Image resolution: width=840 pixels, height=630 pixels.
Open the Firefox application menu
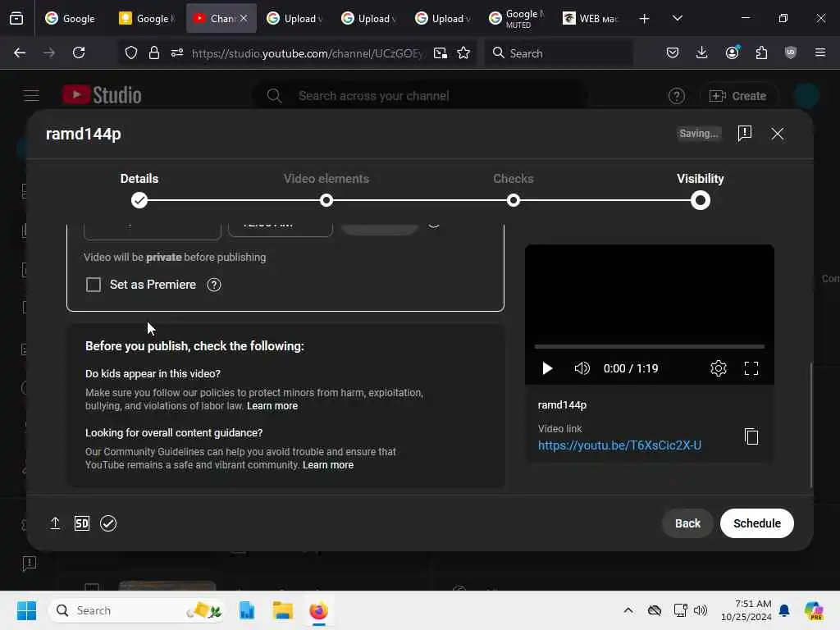point(819,52)
